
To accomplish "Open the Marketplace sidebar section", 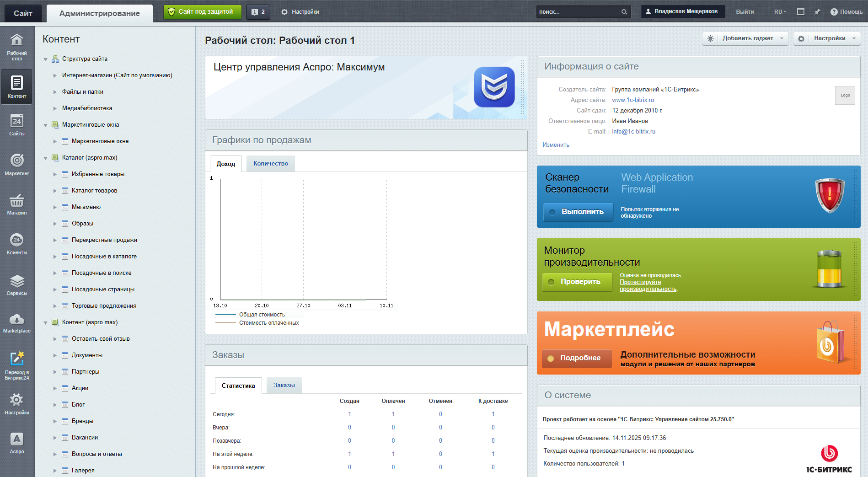I will [17, 323].
